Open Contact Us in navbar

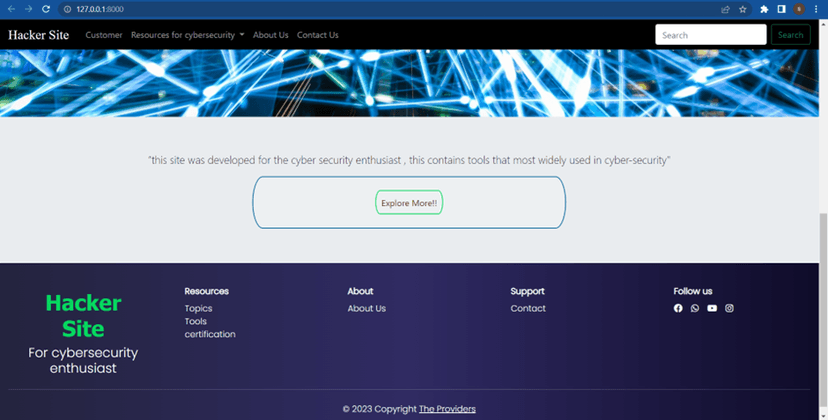(317, 35)
